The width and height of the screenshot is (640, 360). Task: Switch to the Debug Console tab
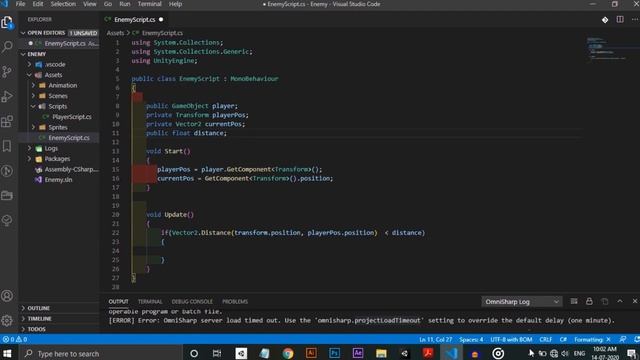tap(192, 302)
